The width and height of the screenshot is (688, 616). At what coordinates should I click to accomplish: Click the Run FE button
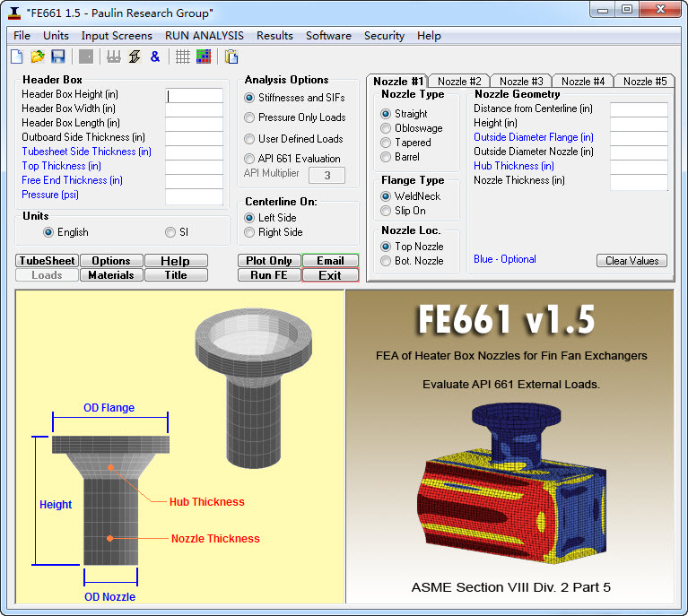coord(269,275)
